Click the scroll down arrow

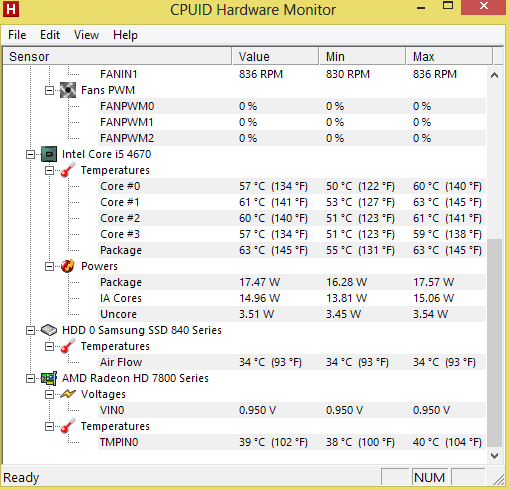point(495,455)
